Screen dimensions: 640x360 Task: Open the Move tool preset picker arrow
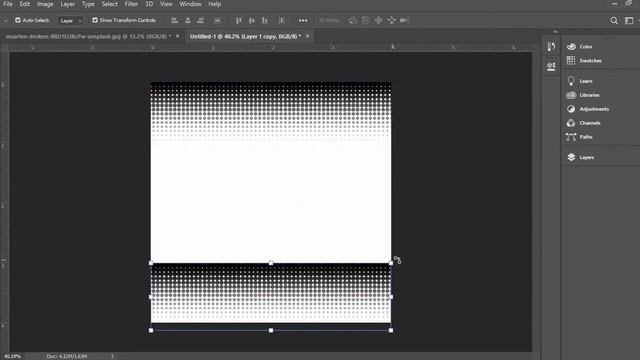(x=5, y=20)
